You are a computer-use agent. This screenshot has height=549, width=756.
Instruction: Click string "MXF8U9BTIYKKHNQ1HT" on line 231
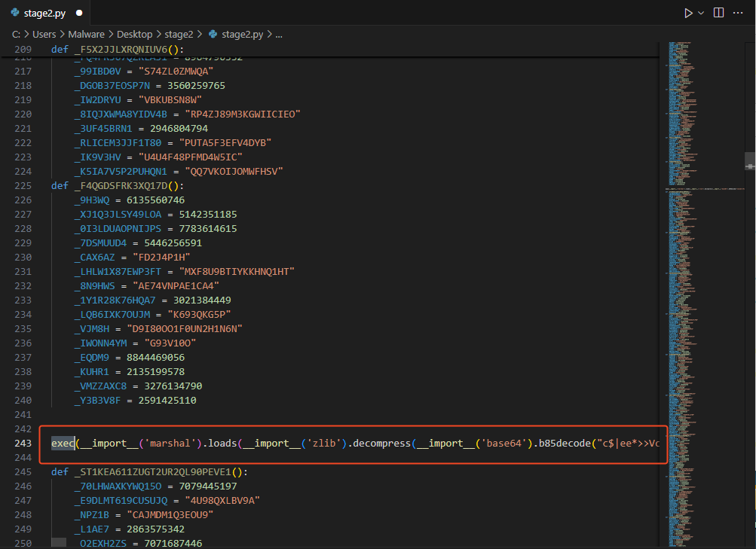237,271
